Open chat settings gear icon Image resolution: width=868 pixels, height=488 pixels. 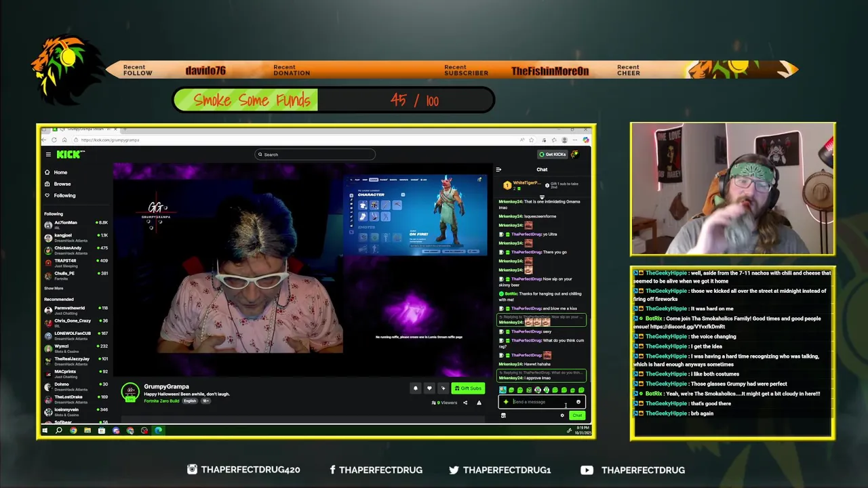point(562,415)
